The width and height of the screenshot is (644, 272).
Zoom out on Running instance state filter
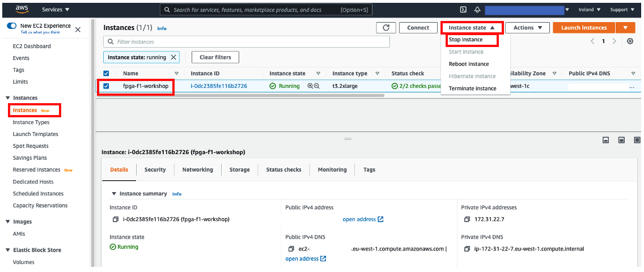[317, 86]
